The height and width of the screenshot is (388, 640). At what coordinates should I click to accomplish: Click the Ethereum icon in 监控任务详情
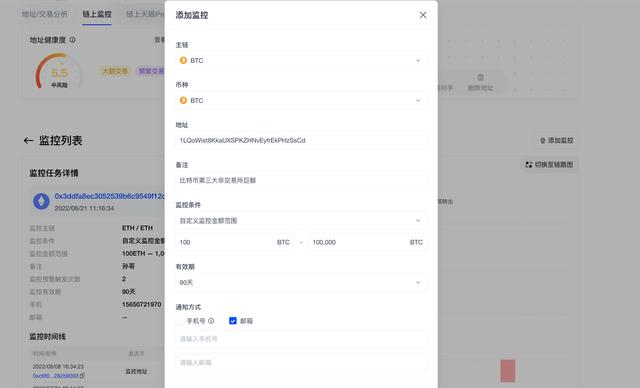(x=41, y=202)
